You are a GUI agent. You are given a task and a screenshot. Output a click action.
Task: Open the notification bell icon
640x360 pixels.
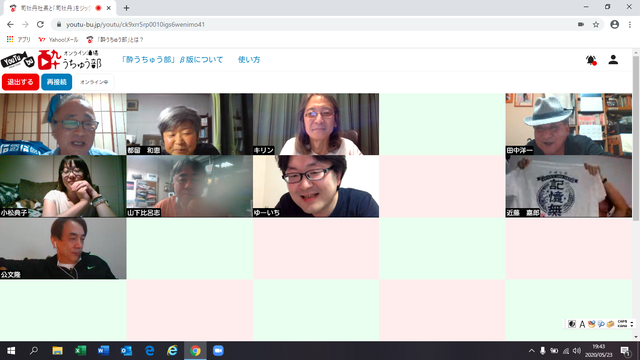pyautogui.click(x=591, y=60)
